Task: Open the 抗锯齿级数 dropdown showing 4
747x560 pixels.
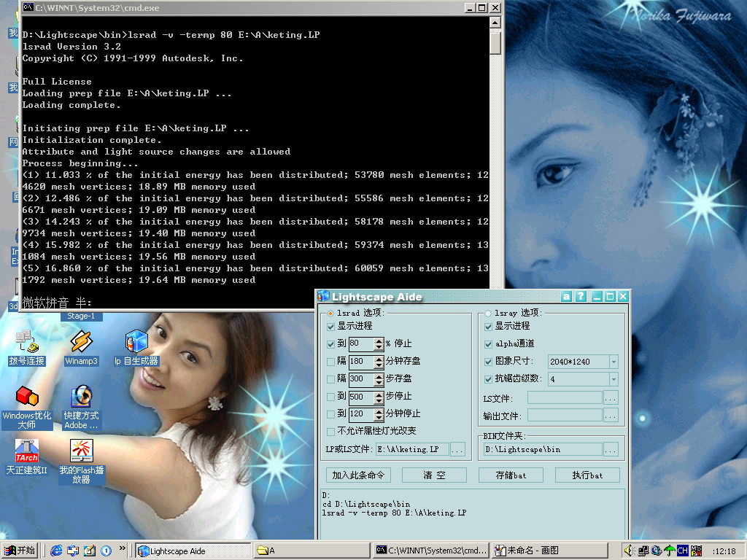Action: pyautogui.click(x=614, y=379)
